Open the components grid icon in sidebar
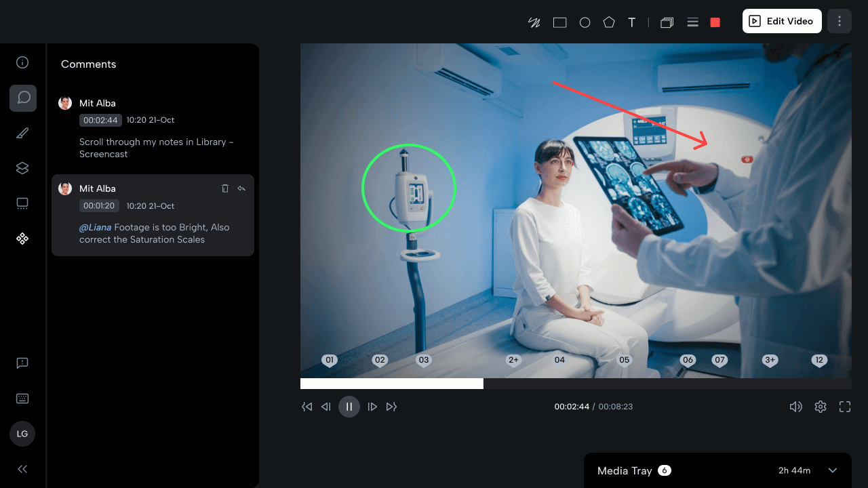The height and width of the screenshot is (488, 868). click(x=22, y=239)
